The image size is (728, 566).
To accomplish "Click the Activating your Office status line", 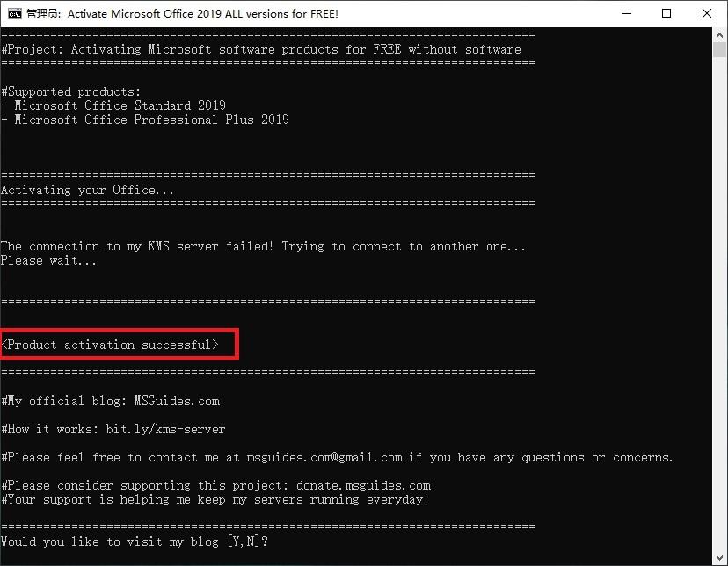I will tap(85, 189).
